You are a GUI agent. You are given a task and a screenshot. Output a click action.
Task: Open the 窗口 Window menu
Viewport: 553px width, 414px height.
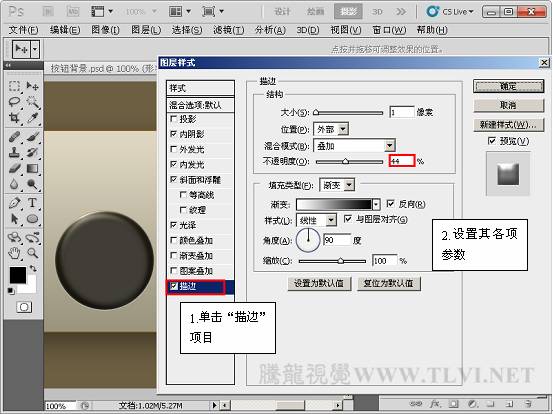point(389,30)
